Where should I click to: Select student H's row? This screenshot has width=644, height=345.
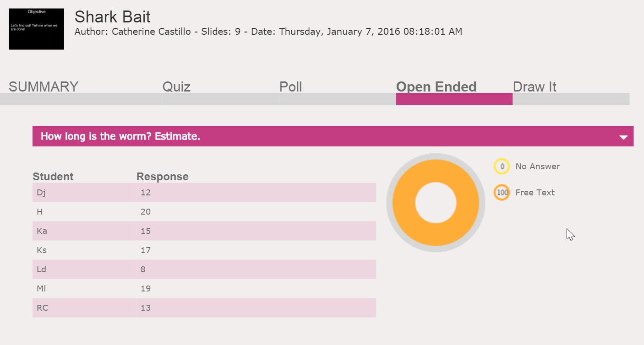coord(204,212)
